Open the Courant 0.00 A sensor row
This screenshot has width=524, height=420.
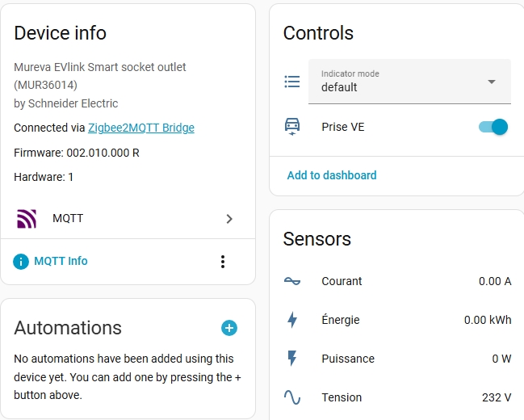[x=397, y=281]
